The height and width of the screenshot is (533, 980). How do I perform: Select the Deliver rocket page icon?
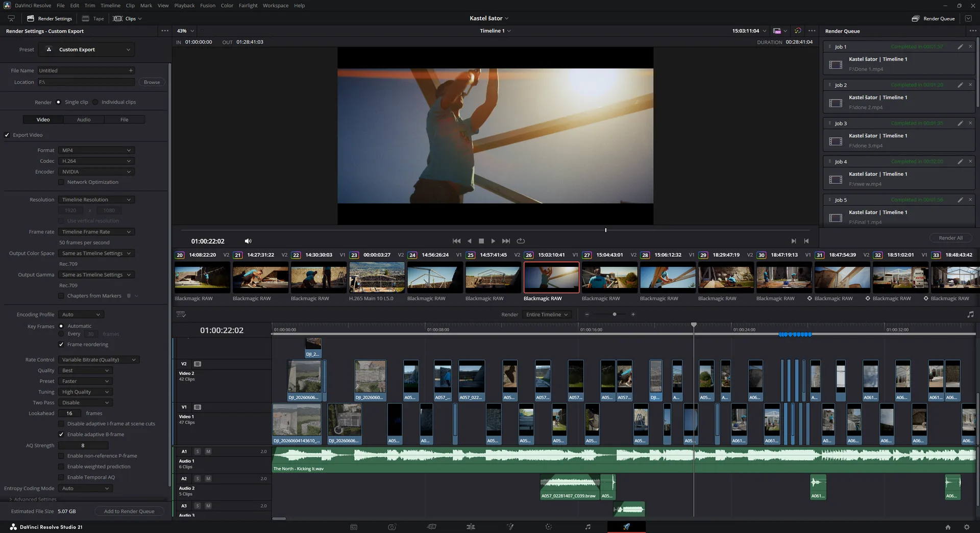(626, 527)
